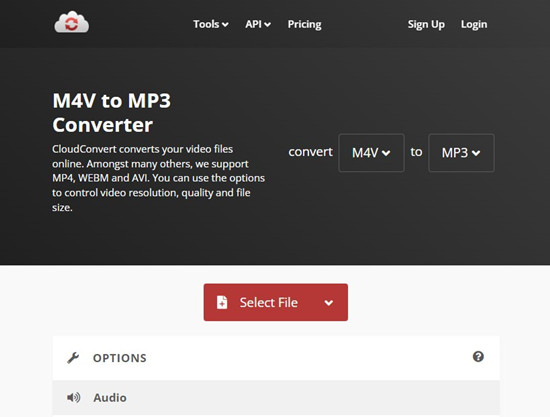Open the API dropdown menu
The image size is (550, 417).
(258, 24)
